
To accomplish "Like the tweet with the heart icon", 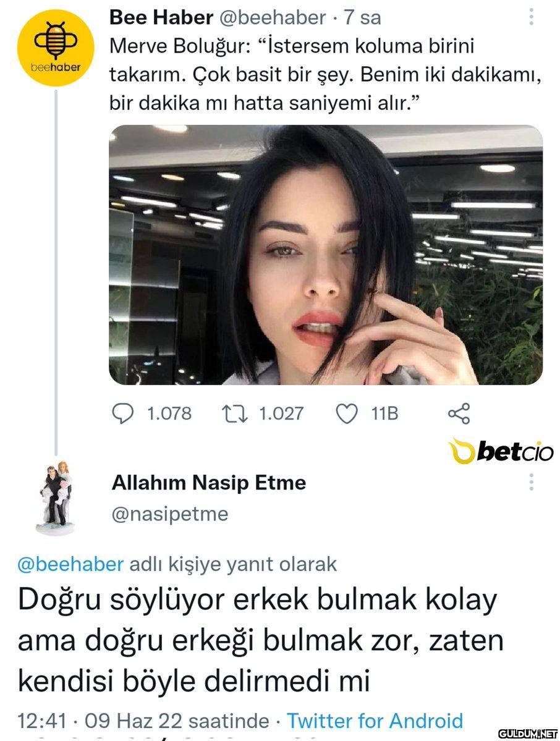I will point(346,413).
